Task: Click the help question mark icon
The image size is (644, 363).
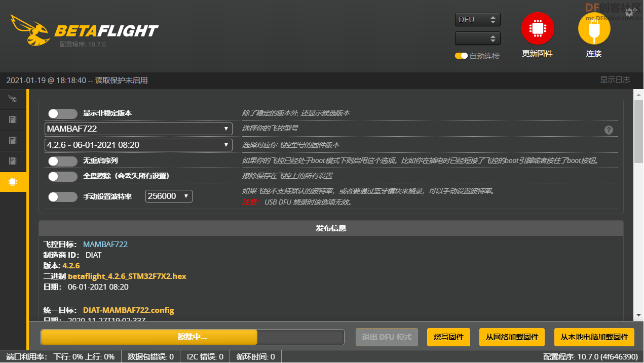Action: coord(609,130)
